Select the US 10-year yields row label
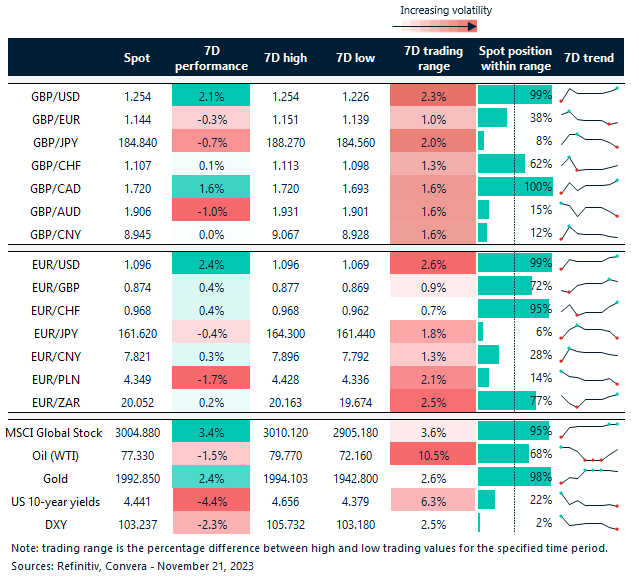The width and height of the screenshot is (639, 579). pos(56,500)
